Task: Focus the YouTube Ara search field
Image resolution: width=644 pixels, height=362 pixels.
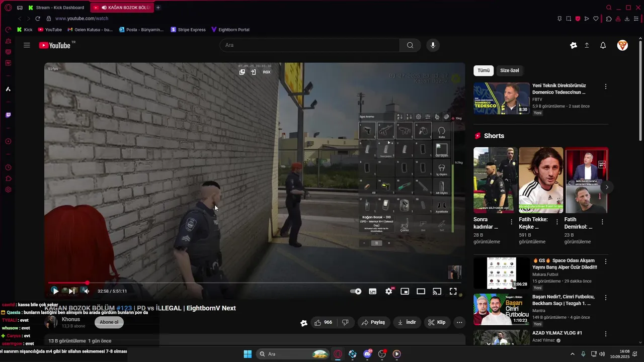Action: click(x=310, y=45)
